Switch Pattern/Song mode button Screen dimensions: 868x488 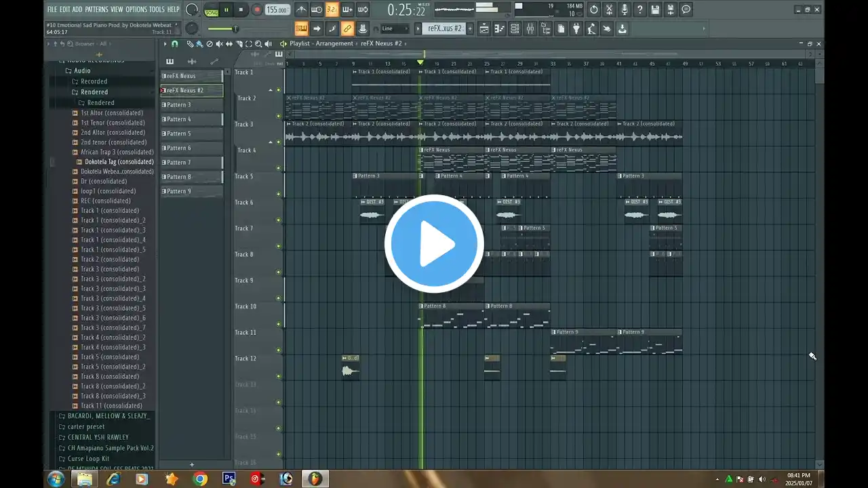[212, 9]
